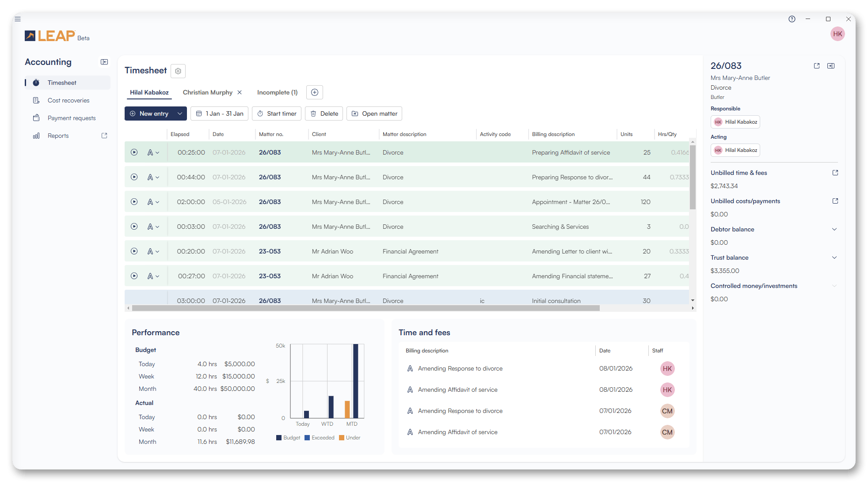The width and height of the screenshot is (868, 492).
Task: Open matter 26/083 in new window icon
Action: pyautogui.click(x=817, y=66)
